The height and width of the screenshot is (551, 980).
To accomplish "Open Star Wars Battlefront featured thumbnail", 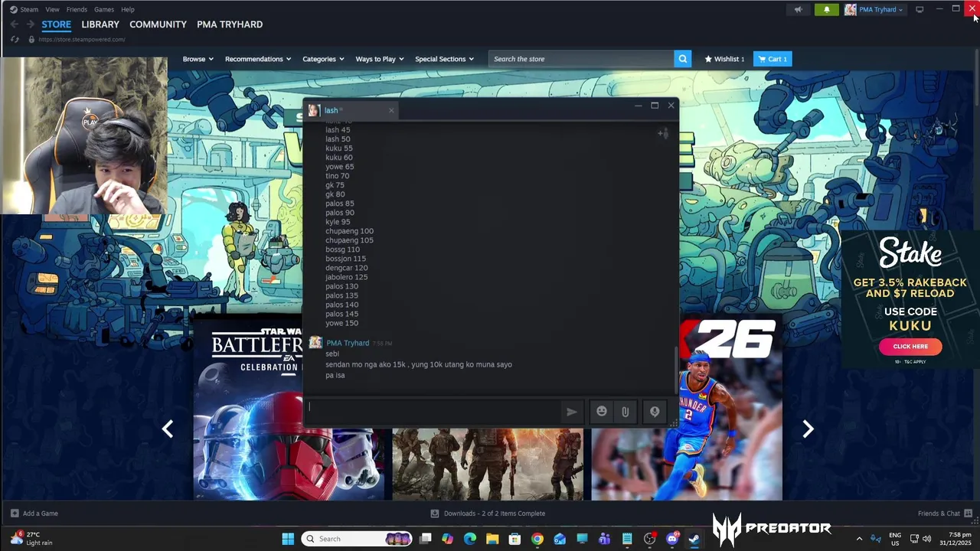I will (289, 411).
